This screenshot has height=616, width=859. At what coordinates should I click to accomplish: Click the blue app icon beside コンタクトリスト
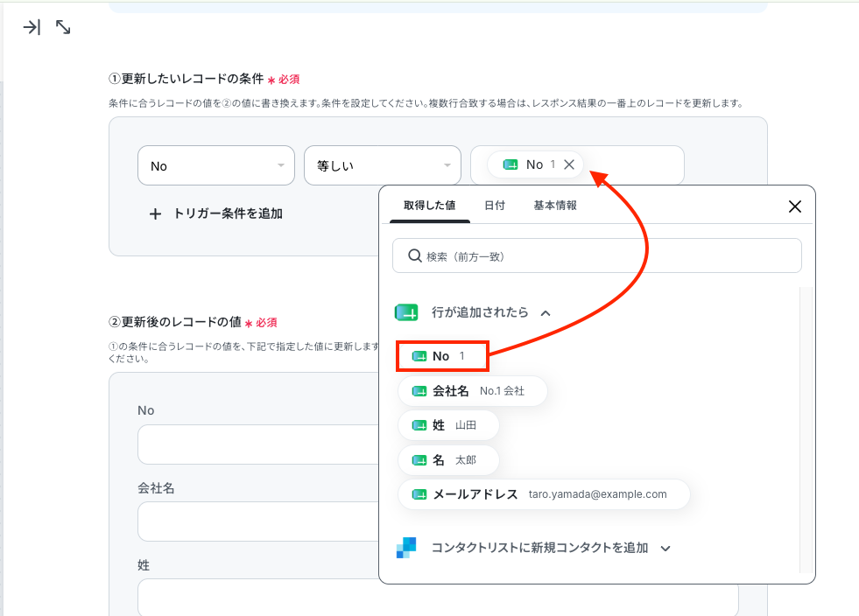pyautogui.click(x=406, y=548)
